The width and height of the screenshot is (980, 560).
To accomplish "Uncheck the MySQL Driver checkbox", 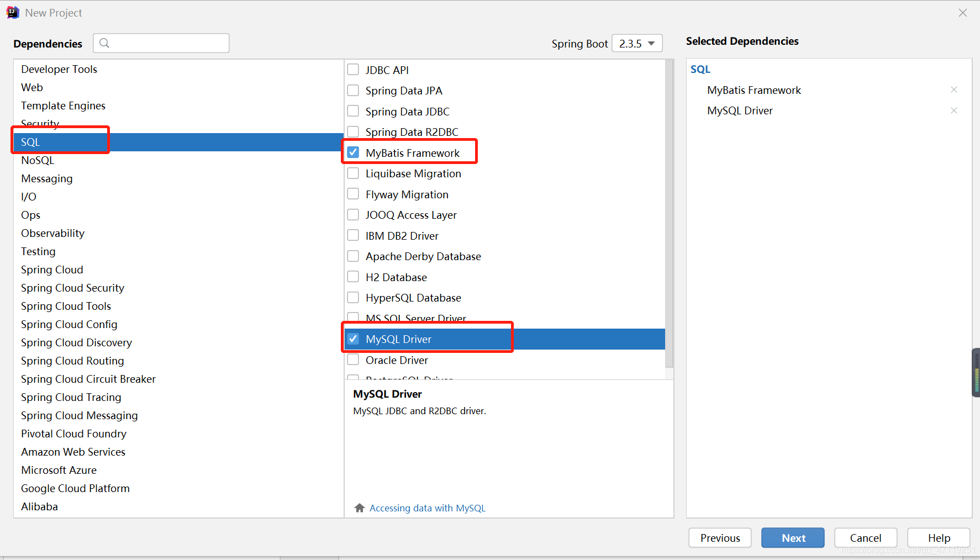I will point(353,339).
